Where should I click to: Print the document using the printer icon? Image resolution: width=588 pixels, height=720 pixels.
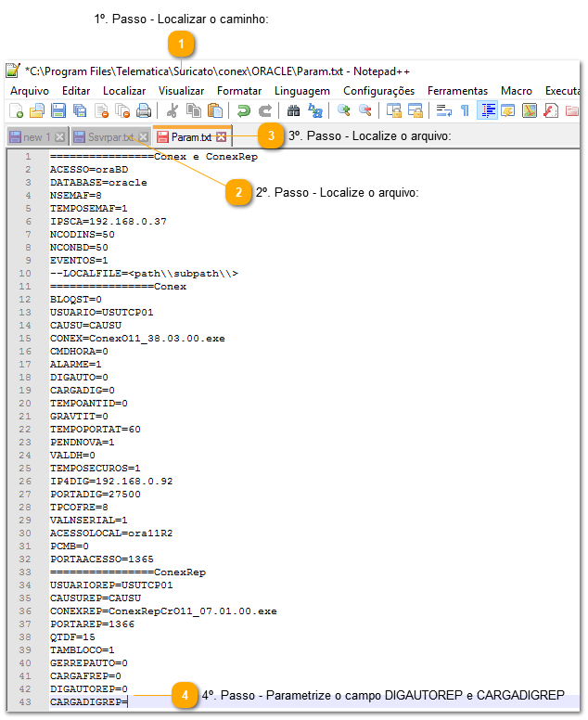[x=144, y=110]
